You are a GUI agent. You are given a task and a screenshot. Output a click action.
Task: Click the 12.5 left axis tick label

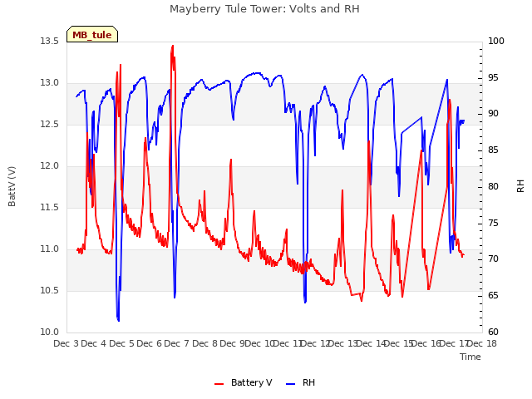pyautogui.click(x=50, y=124)
